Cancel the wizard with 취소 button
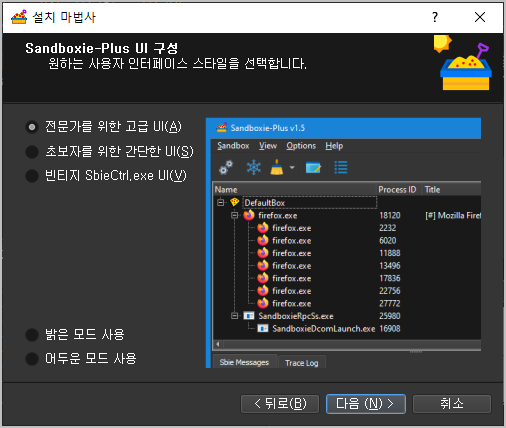Viewport: 506px width, 428px height. pos(452,404)
